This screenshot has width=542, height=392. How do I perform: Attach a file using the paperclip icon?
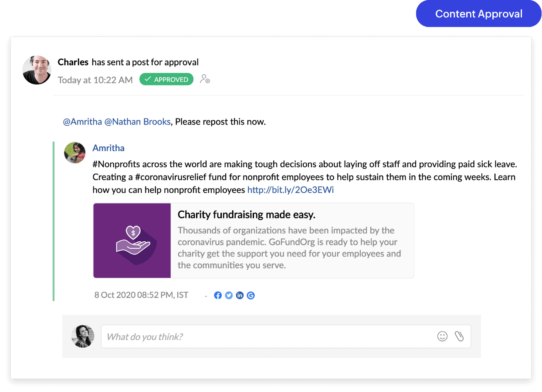[459, 336]
